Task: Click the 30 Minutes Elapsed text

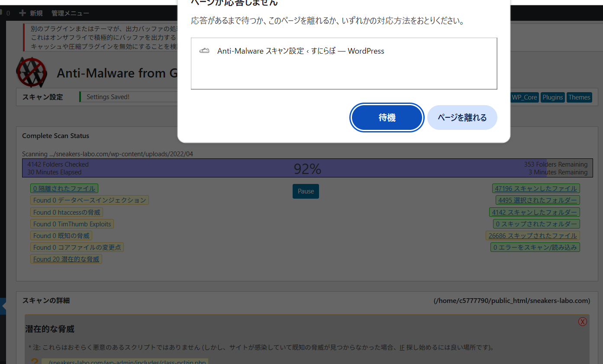Action: [55, 172]
